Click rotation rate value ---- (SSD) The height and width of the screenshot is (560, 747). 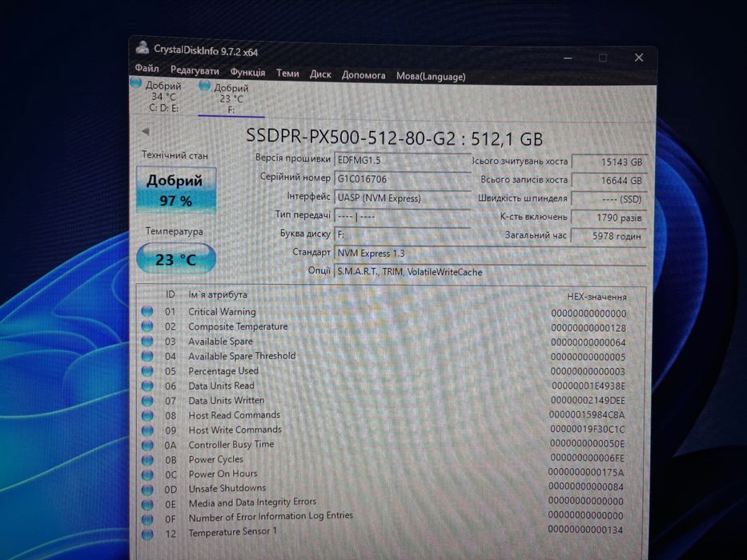608,199
